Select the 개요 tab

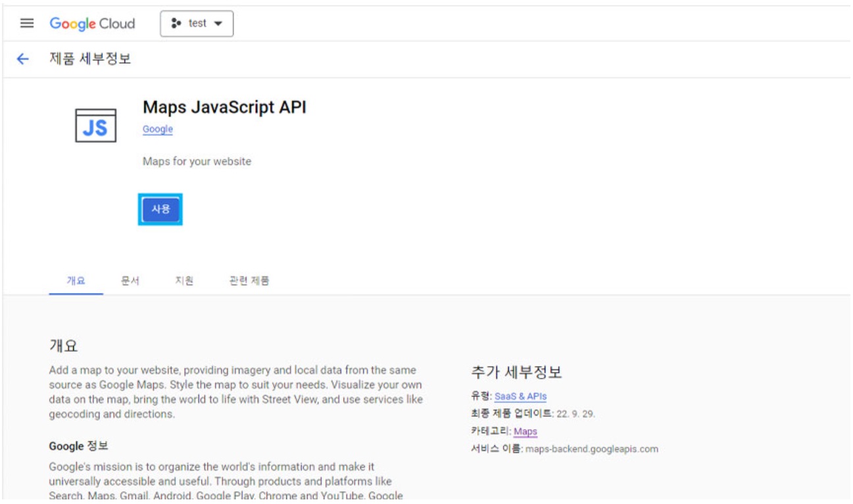coord(76,281)
